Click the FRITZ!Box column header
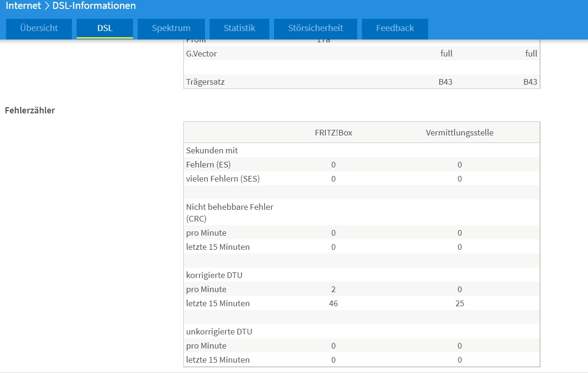 (x=333, y=133)
